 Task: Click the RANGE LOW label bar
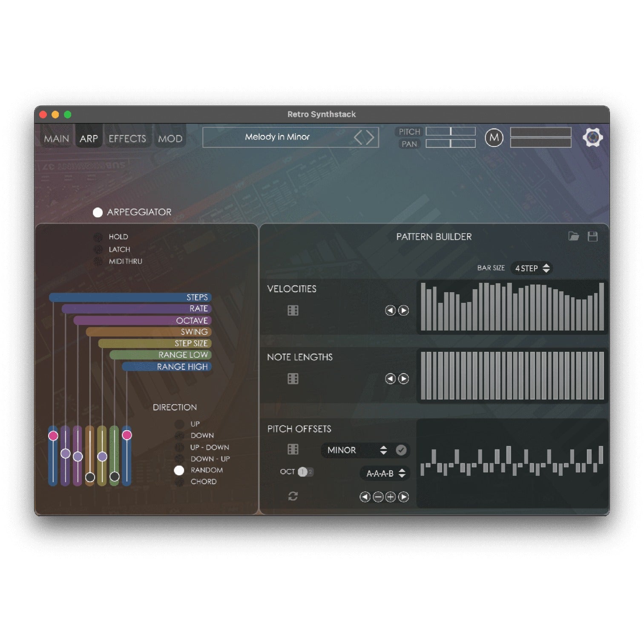pyautogui.click(x=161, y=355)
